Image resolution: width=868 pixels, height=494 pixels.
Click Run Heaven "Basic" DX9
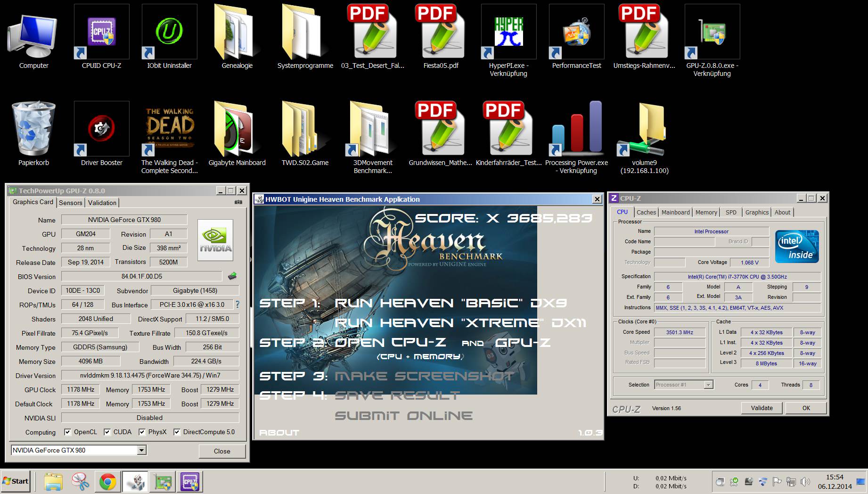[450, 303]
